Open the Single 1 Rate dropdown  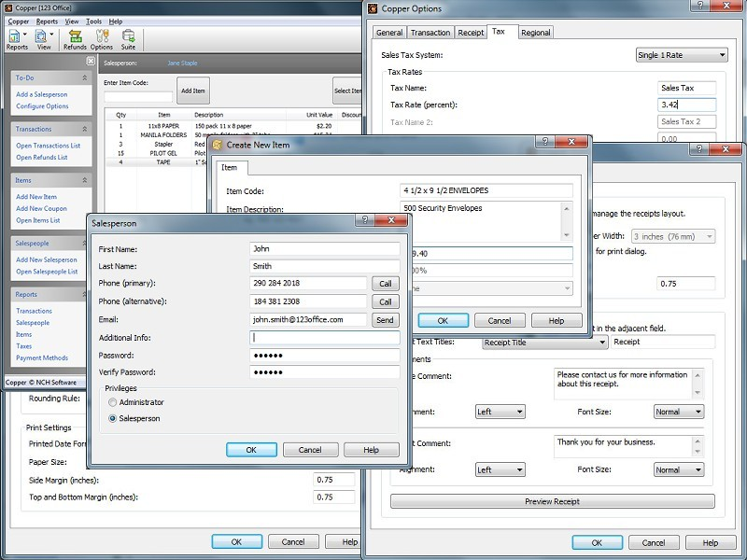[x=683, y=54]
